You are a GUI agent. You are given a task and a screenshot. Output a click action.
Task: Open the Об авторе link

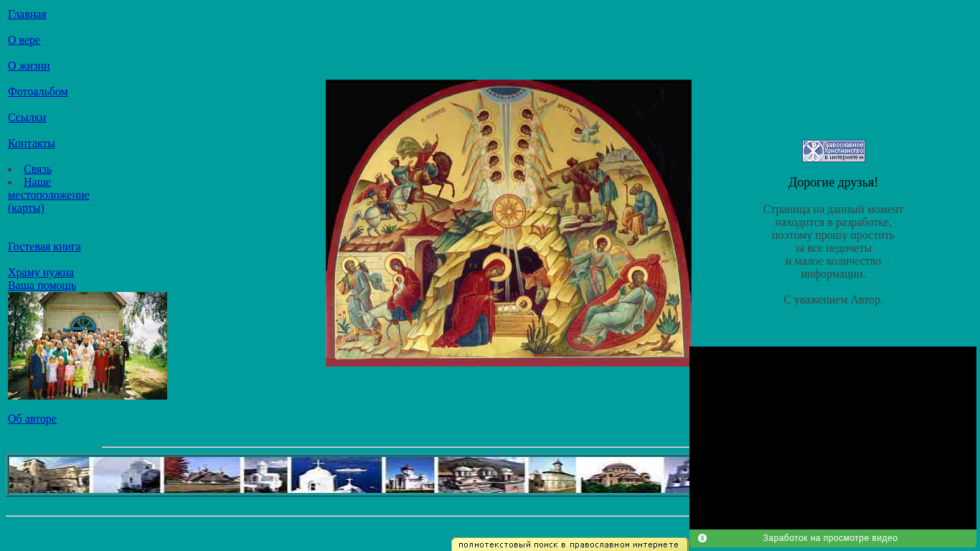point(32,419)
